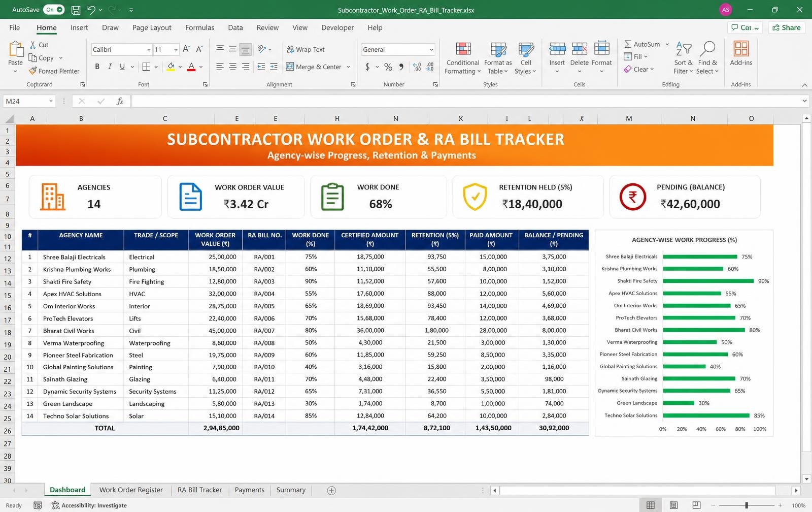812x512 pixels.
Task: Collapse the ribbon with the chevron
Action: click(804, 85)
